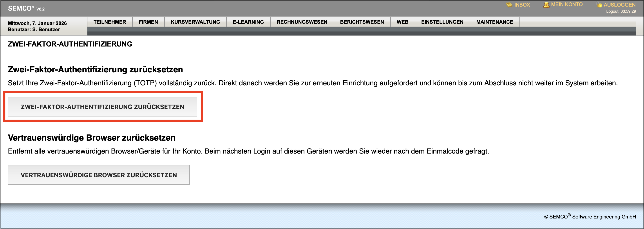Open the EINSTELLUNGEN tab
Image resolution: width=644 pixels, height=229 pixels.
coord(443,22)
